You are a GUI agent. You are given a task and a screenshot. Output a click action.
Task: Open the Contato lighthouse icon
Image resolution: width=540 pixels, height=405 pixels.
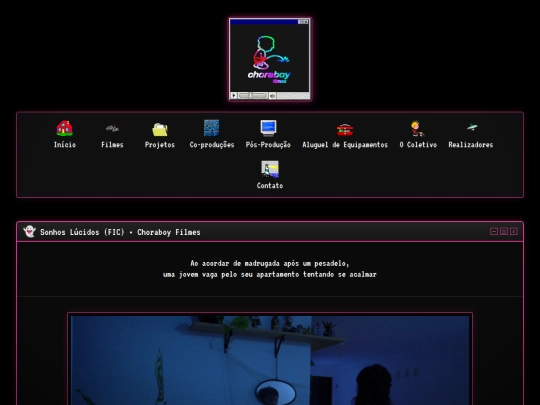click(270, 169)
